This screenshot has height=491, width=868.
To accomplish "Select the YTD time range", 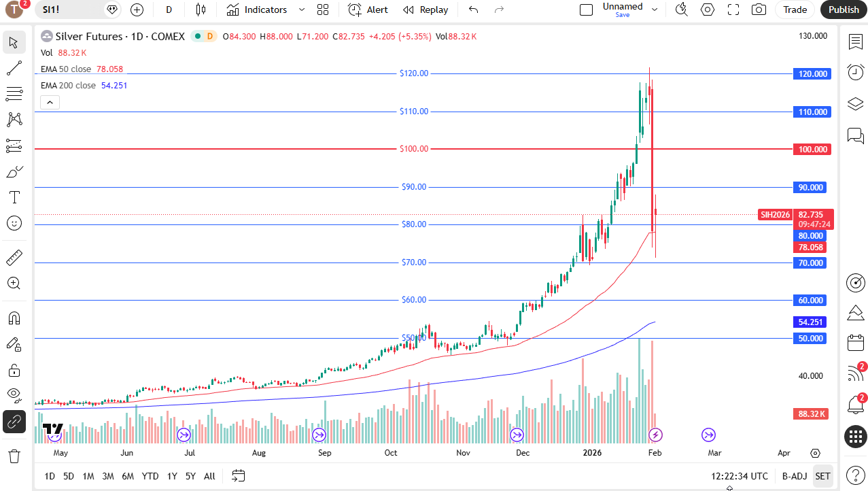I will [x=150, y=476].
